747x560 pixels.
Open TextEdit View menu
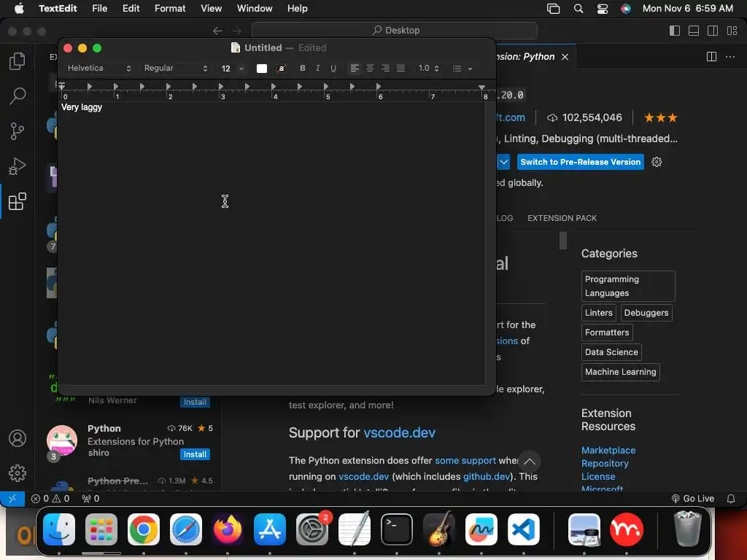coord(211,8)
